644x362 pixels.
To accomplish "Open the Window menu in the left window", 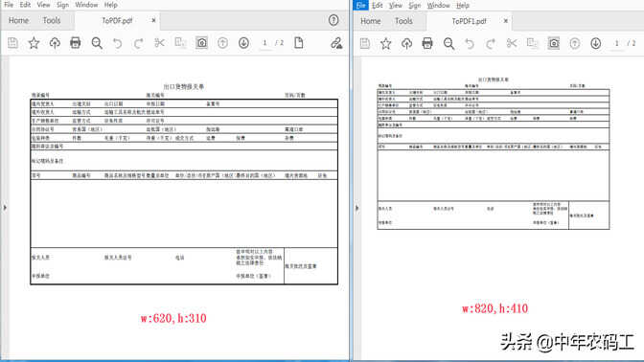I will tap(86, 5).
